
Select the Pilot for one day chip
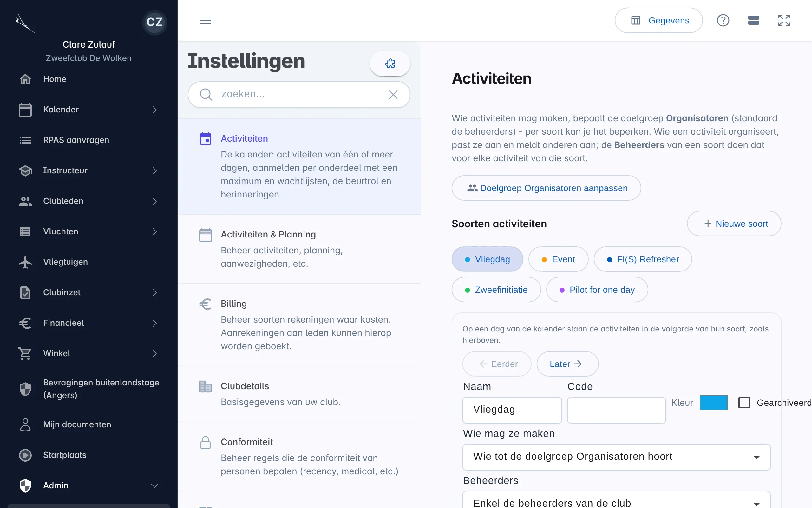coord(597,290)
